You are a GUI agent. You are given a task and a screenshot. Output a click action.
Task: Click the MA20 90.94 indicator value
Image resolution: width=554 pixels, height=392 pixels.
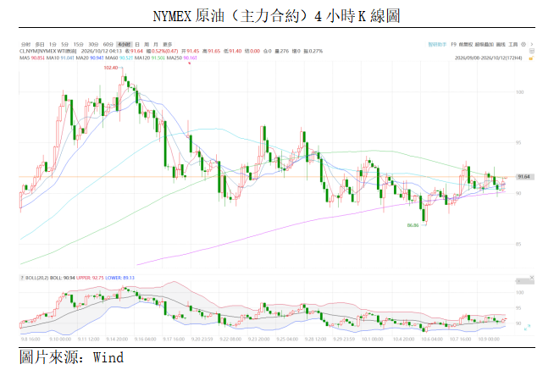click(90, 58)
